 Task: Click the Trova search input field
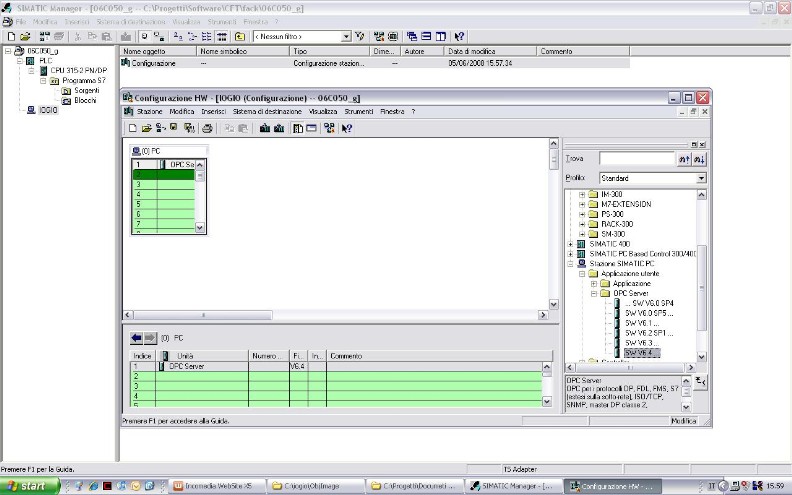click(637, 159)
